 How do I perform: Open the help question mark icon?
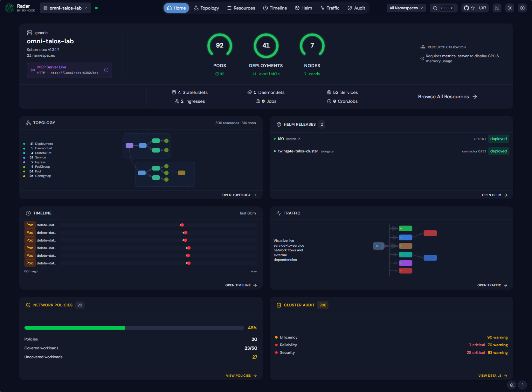[522, 385]
